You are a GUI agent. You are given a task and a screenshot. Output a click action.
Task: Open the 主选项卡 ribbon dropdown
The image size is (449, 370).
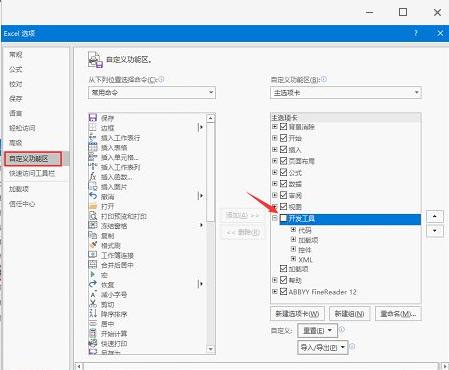346,92
